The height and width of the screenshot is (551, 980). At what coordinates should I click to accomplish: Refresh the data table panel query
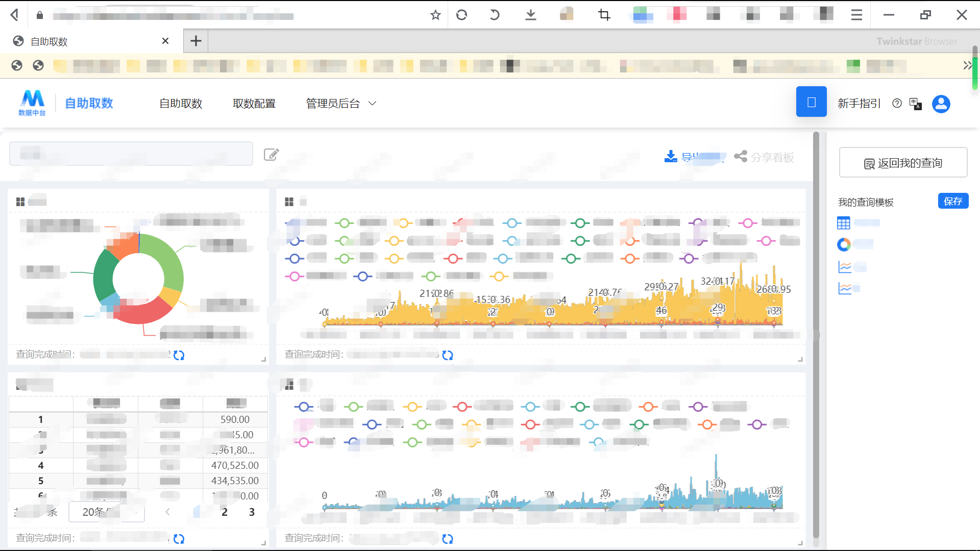179,539
